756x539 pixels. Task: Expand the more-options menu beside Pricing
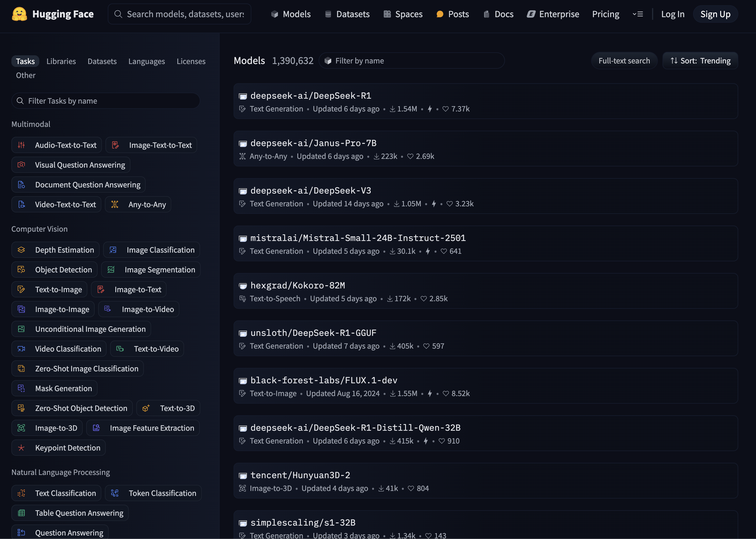638,14
